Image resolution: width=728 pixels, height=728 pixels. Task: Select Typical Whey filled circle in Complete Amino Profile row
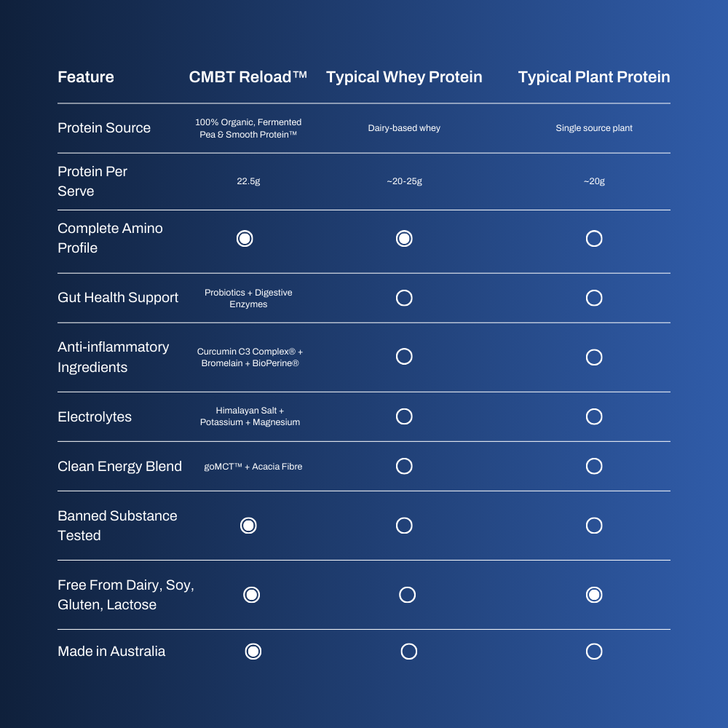click(404, 239)
